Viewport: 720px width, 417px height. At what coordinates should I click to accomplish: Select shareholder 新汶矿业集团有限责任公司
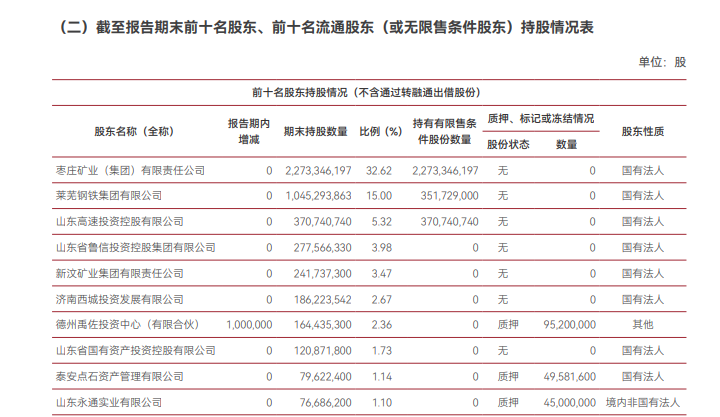coord(119,274)
